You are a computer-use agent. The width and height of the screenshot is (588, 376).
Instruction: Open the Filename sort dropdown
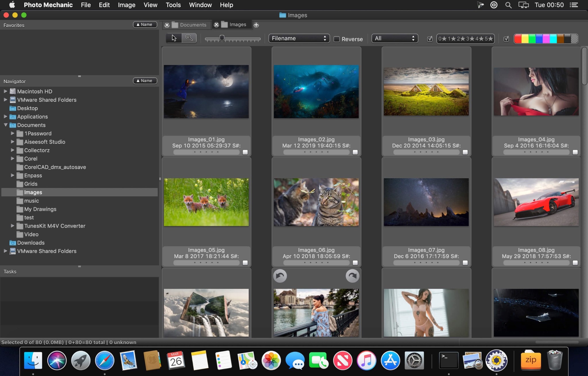pos(298,38)
